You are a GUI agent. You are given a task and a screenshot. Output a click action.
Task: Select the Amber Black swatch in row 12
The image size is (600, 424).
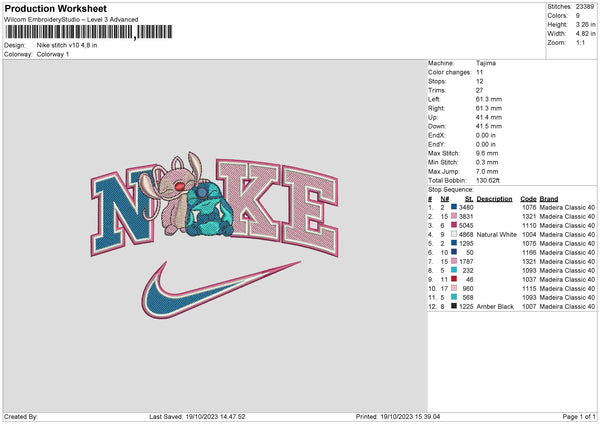click(454, 306)
